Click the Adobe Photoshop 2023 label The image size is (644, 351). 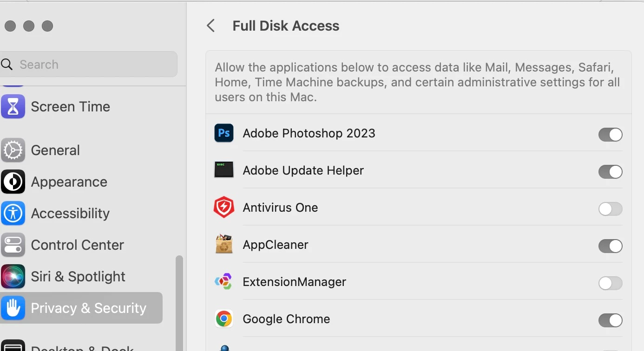309,133
